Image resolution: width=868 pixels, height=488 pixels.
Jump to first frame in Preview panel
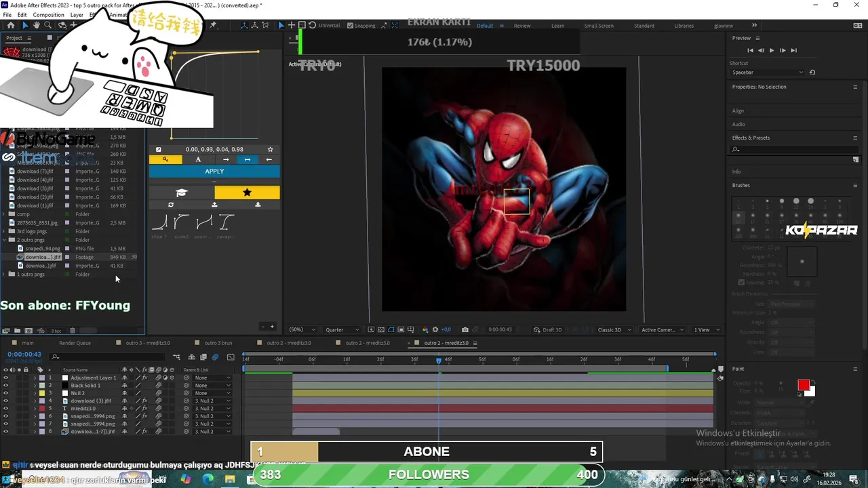coord(750,50)
